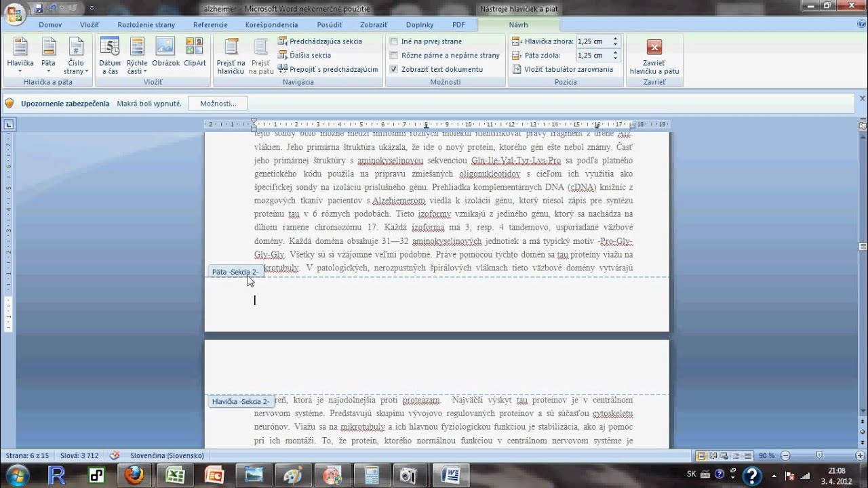Click the Save icon in quick access toolbar
The image size is (868, 488).
[x=39, y=8]
